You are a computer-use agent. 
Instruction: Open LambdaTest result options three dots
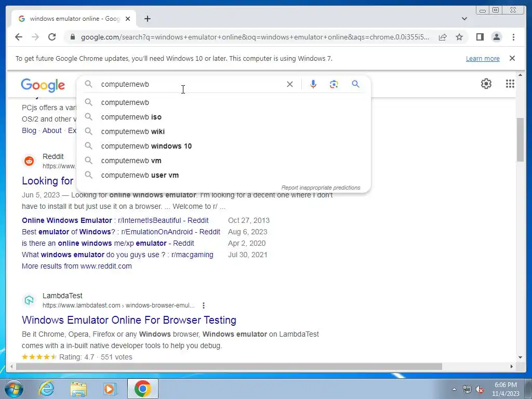tap(203, 305)
